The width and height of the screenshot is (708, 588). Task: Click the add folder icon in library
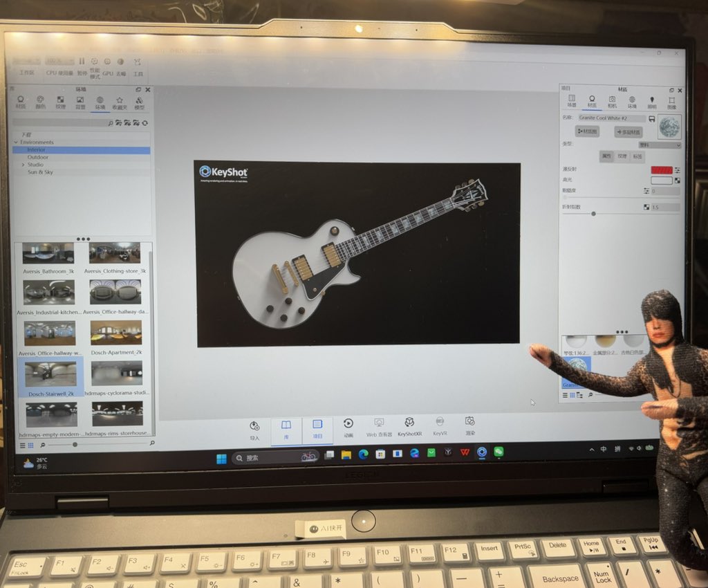click(119, 123)
